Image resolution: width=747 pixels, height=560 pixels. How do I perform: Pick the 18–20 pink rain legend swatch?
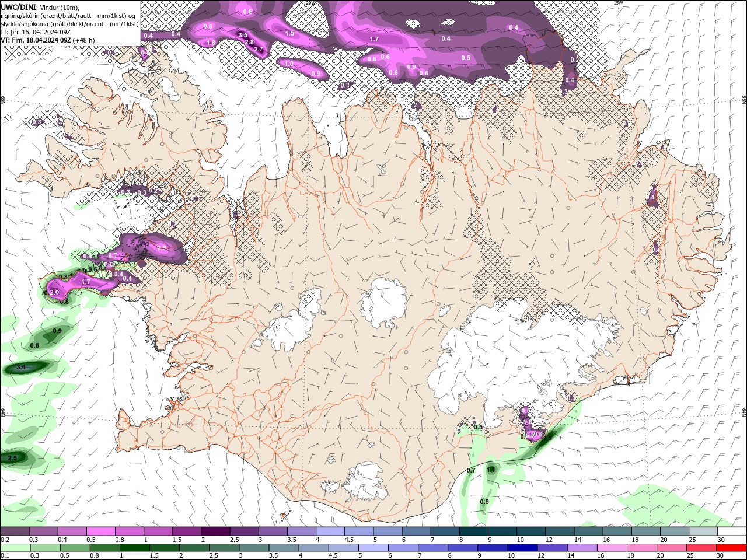click(x=642, y=548)
